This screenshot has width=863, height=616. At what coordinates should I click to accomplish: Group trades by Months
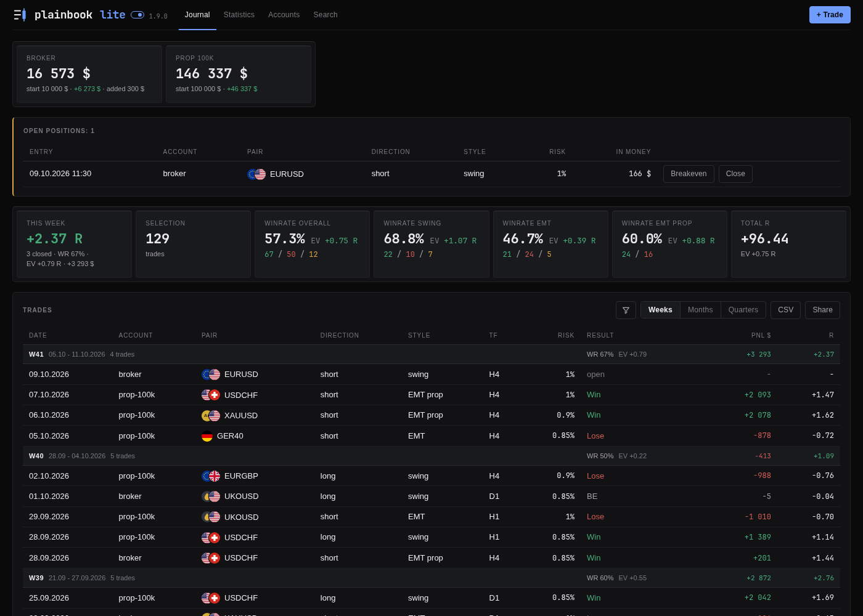pos(700,310)
